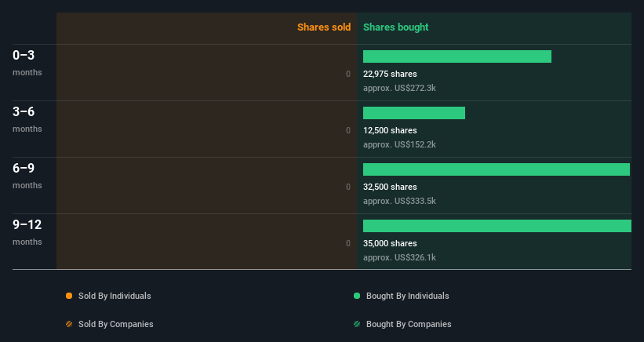This screenshot has height=342, width=644.
Task: Select the Bought By Companies legend label
Action: 409,324
